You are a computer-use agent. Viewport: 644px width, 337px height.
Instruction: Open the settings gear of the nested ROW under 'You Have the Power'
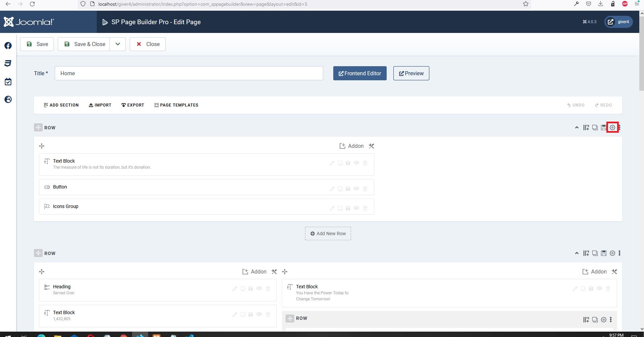click(604, 320)
